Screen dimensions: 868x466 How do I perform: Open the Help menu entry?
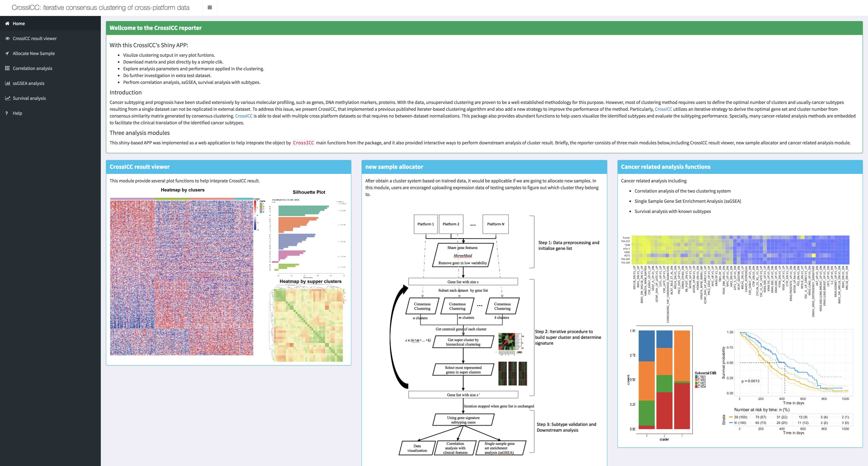17,113
